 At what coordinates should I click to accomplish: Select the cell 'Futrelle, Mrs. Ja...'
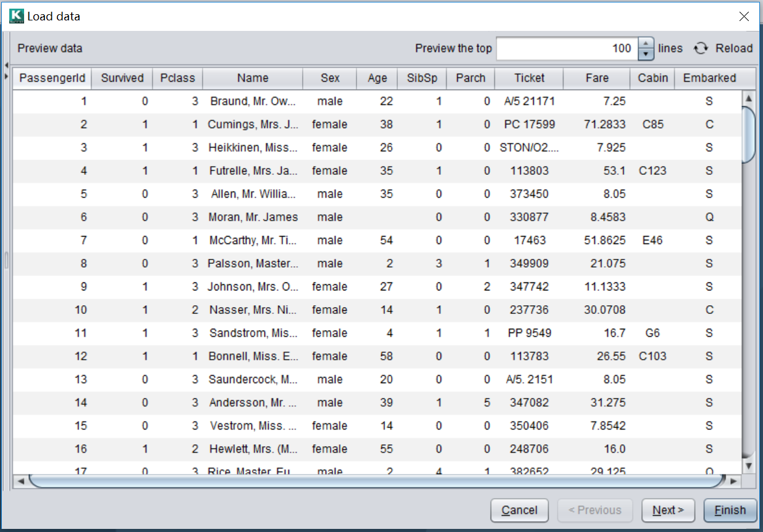pyautogui.click(x=253, y=171)
